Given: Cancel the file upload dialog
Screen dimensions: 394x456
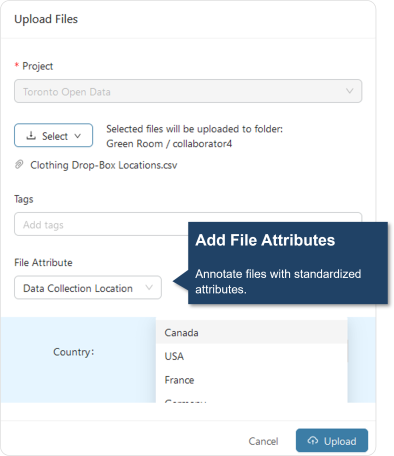Looking at the screenshot, I should click(263, 441).
